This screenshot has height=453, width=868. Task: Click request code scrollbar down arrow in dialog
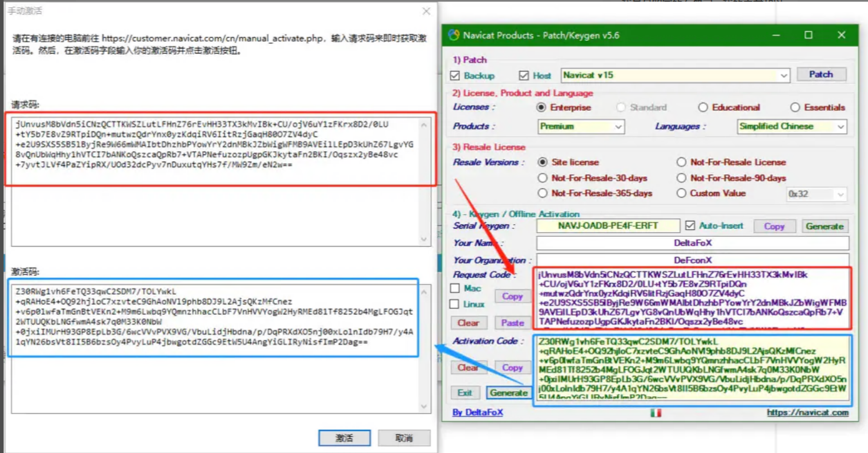point(424,239)
